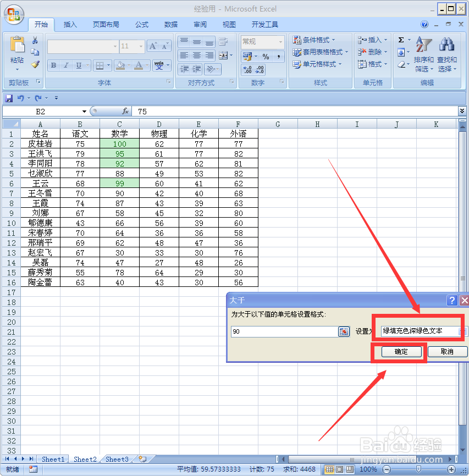This screenshot has width=469, height=476.
Task: Open 查找和选择 find and select menu
Action: tap(446, 55)
